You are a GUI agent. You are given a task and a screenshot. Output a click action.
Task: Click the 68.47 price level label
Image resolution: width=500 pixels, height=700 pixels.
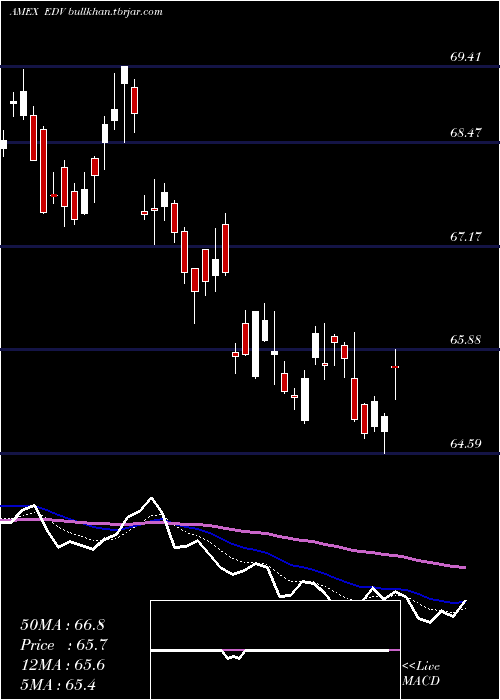pyautogui.click(x=466, y=133)
